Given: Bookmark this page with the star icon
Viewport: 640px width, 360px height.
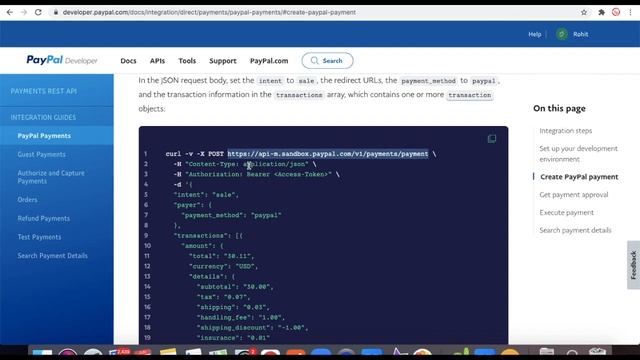Looking at the screenshot, I should pyautogui.click(x=584, y=12).
